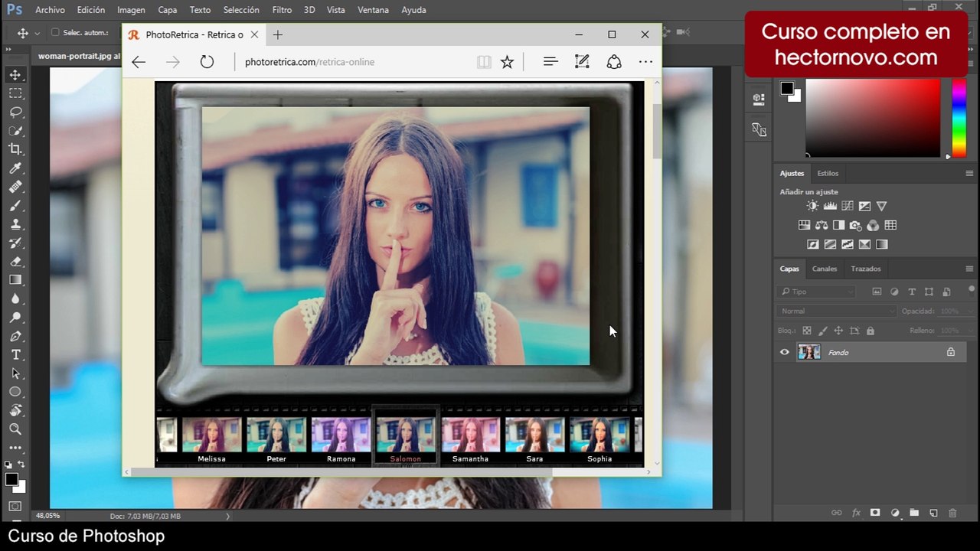Click the browser Refresh button
Screen dimensions: 980x551
(207, 62)
